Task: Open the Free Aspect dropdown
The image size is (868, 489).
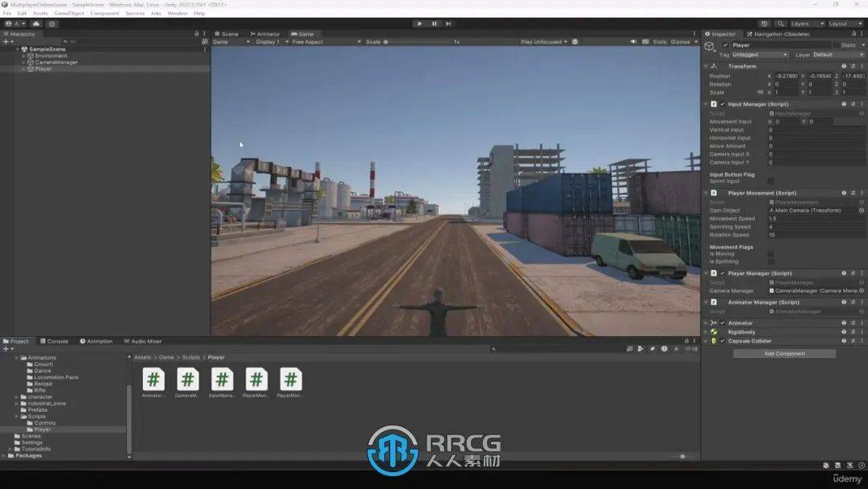Action: click(x=309, y=42)
